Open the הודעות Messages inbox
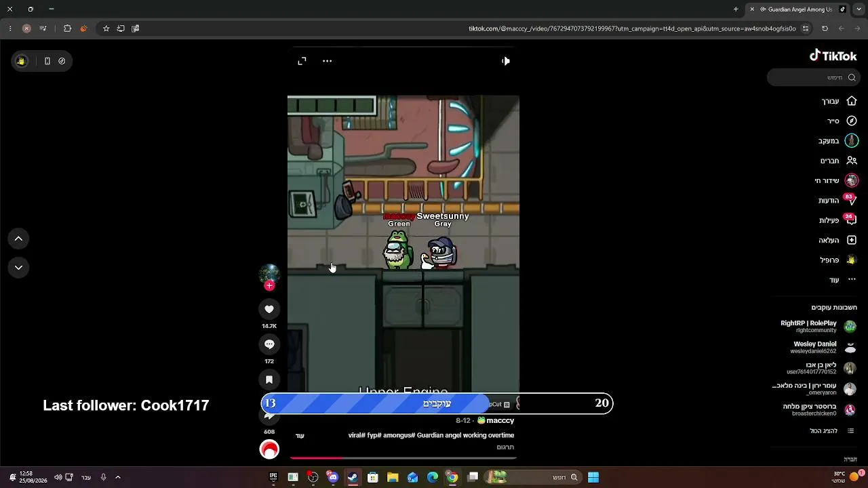868x488 pixels. tap(837, 201)
